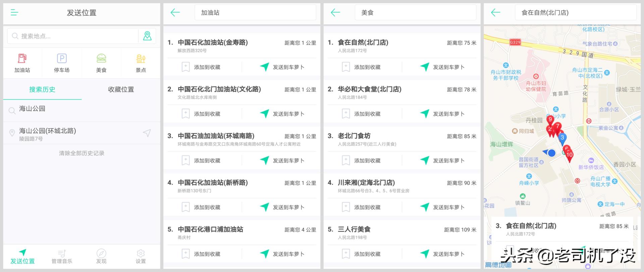Click the 搜索地点 search field

[x=72, y=36]
